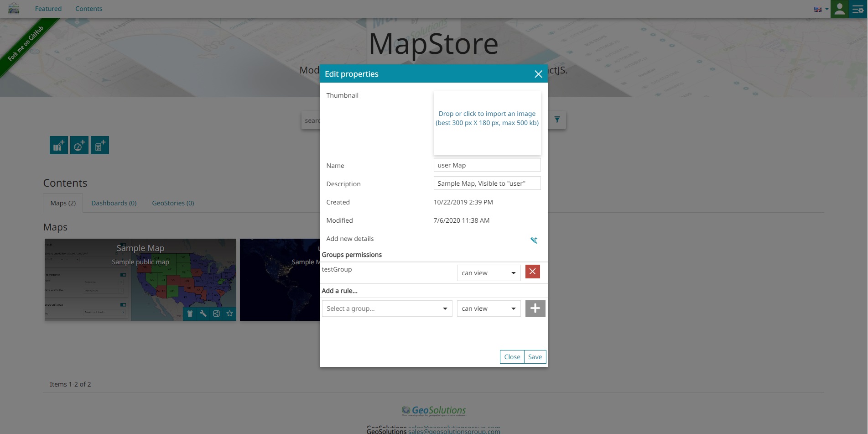This screenshot has width=868, height=434.
Task: Open testGroup permission 'can view' dropdown
Action: [x=489, y=273]
